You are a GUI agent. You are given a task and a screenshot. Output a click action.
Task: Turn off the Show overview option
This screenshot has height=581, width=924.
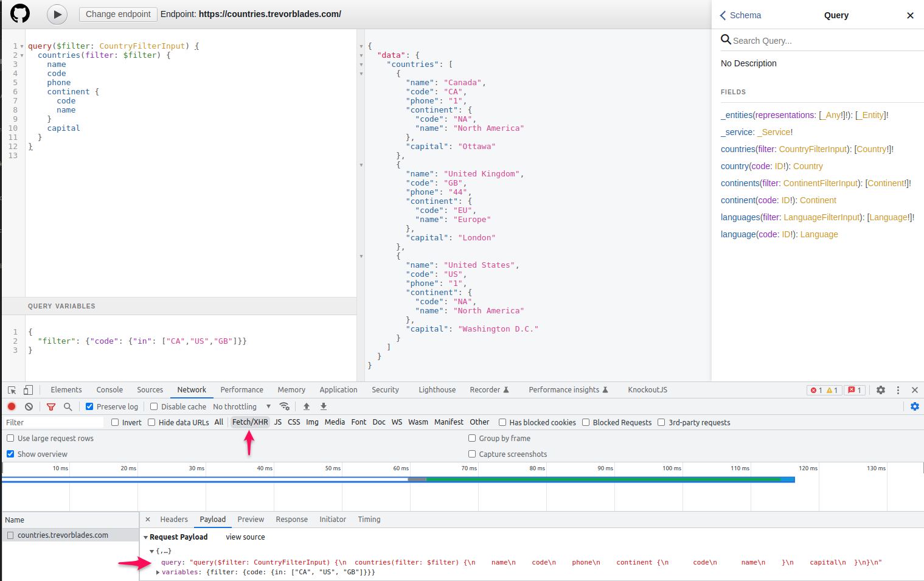click(x=10, y=454)
